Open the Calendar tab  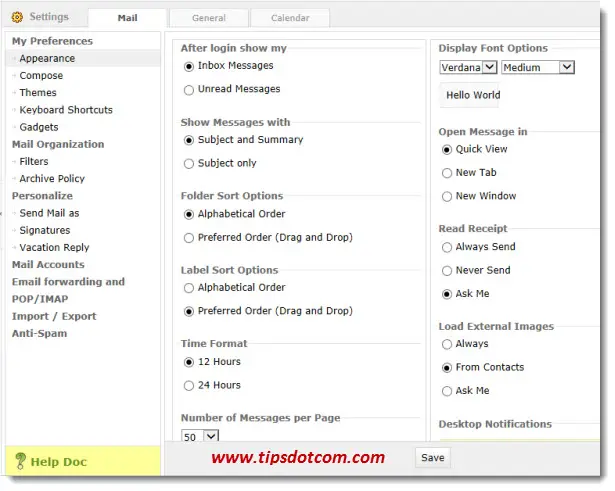290,18
